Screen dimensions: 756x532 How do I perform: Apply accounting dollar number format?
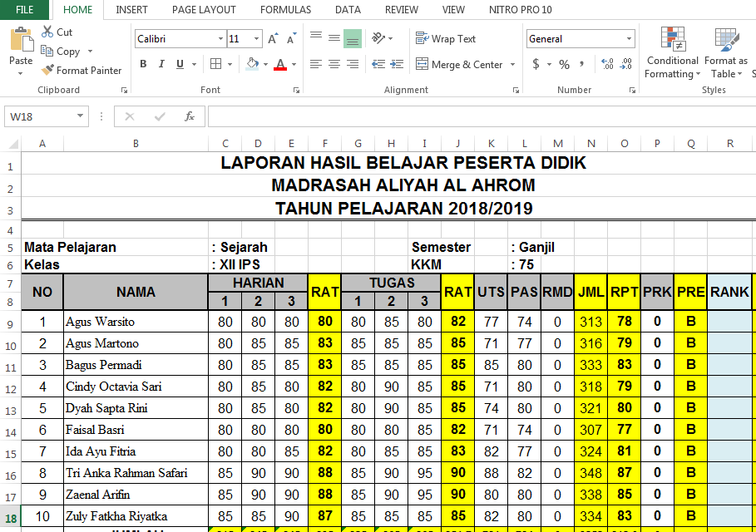click(536, 64)
